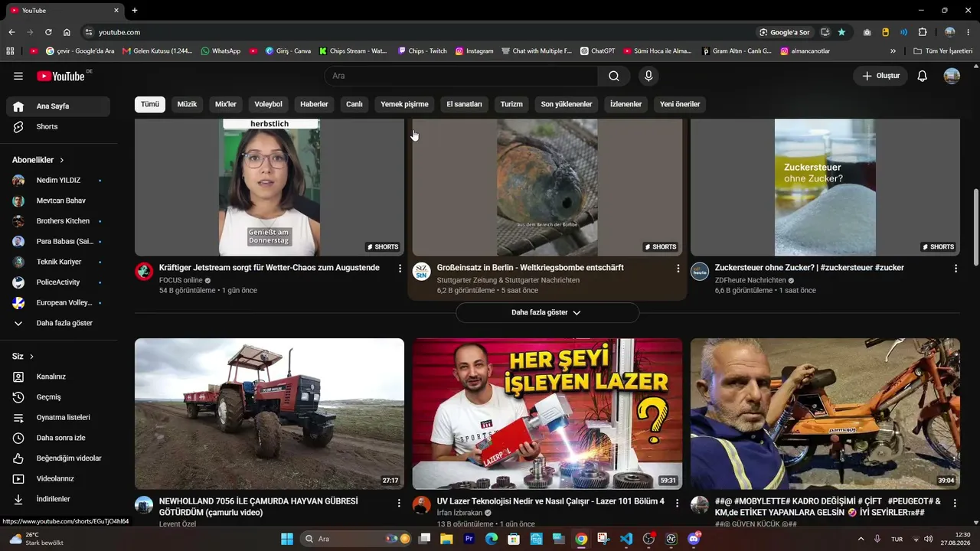Open the YouTube account avatar menu
The width and height of the screenshot is (980, 551).
pyautogui.click(x=952, y=76)
